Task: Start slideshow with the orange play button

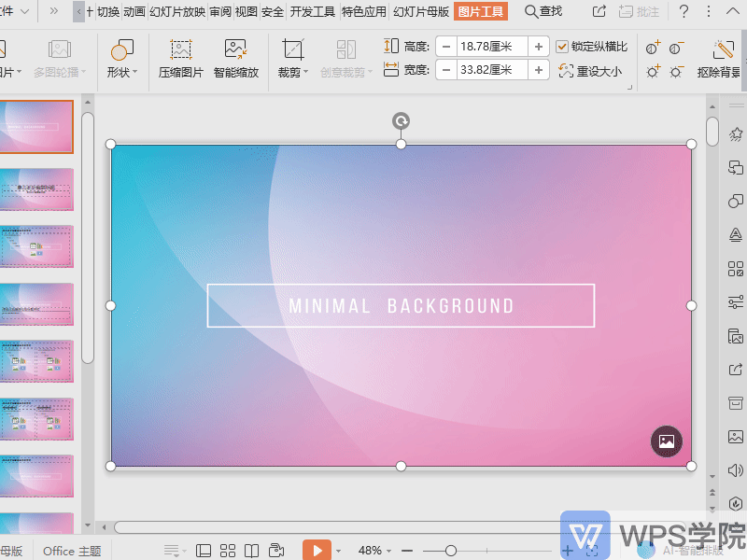Action: pos(317,551)
